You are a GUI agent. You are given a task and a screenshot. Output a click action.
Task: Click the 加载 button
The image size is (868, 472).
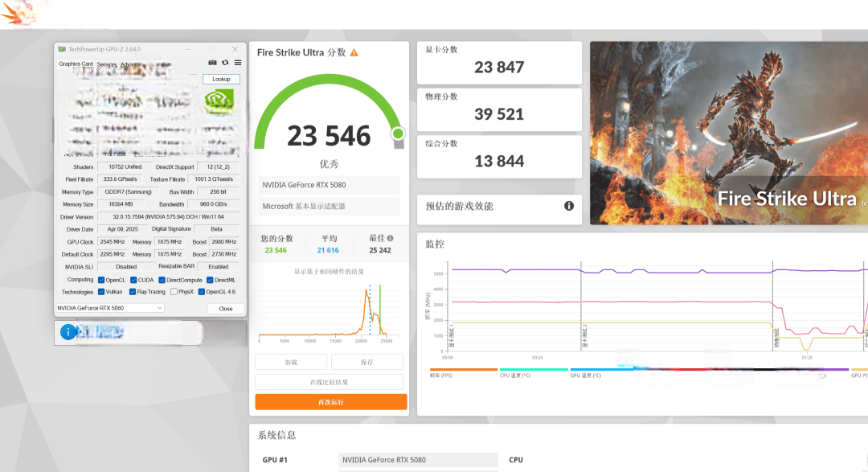(291, 363)
